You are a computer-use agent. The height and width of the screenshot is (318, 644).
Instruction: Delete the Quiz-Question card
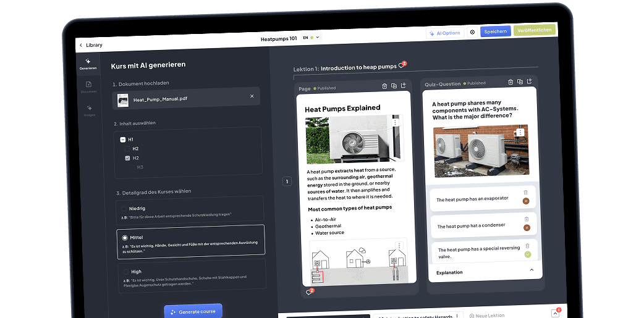click(x=511, y=82)
